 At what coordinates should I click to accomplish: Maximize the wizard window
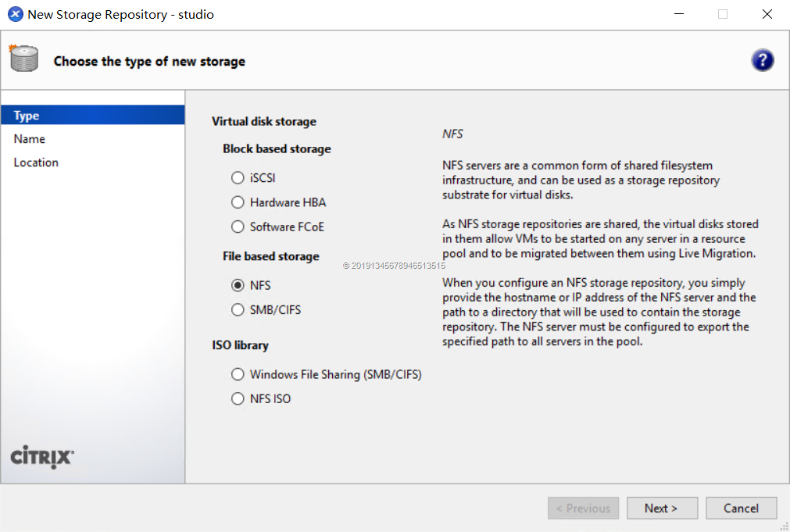(723, 14)
